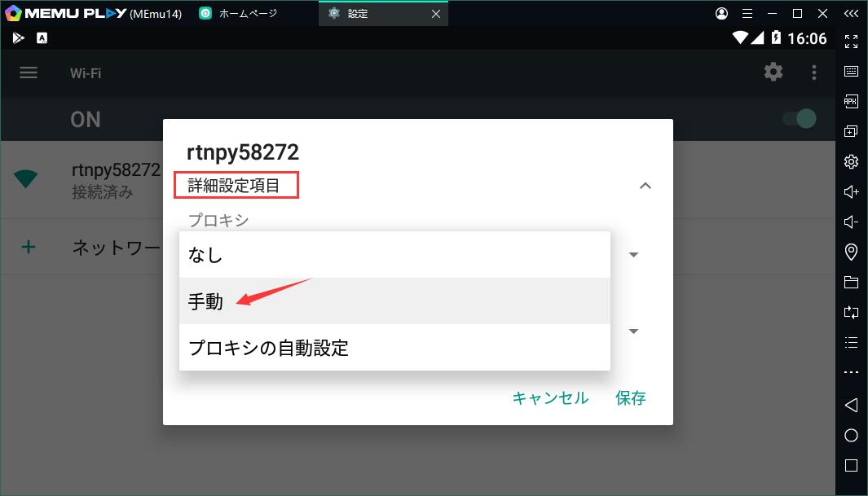
Task: Open the GPS location pin icon
Action: [851, 252]
